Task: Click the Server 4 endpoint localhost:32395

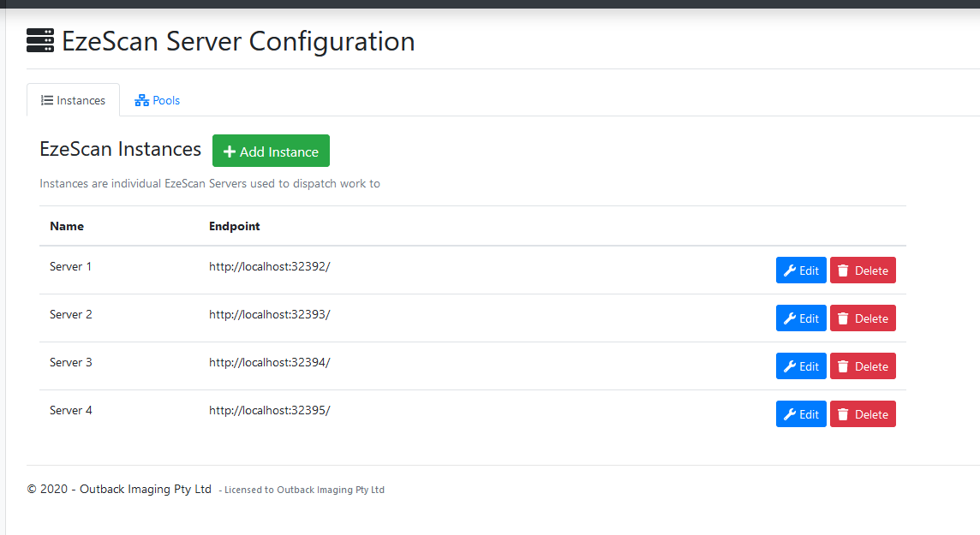Action: [x=269, y=410]
